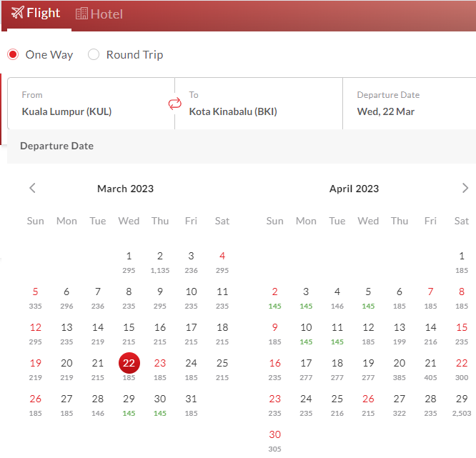Open the Departure Date field Wed, 22 Mar
This screenshot has width=476, height=458.
411,104
